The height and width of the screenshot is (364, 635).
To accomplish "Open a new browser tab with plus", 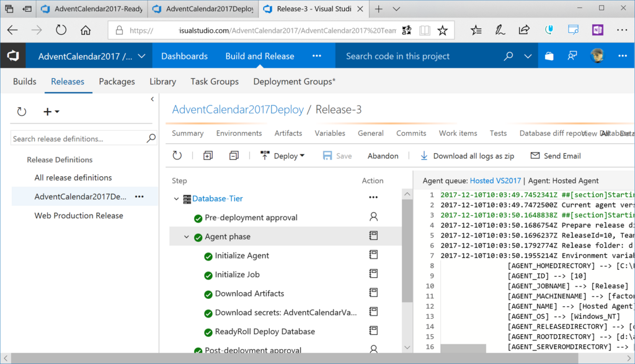I will 379,9.
